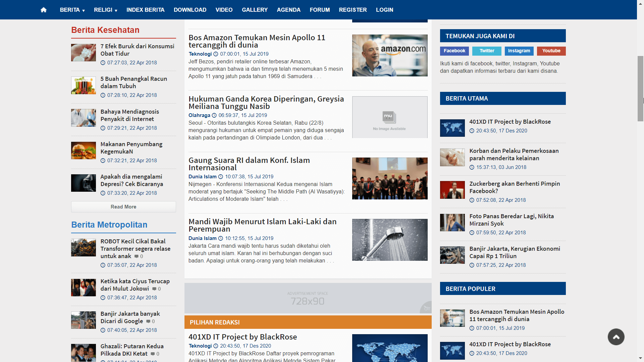Click the Instagram social button

(519, 51)
